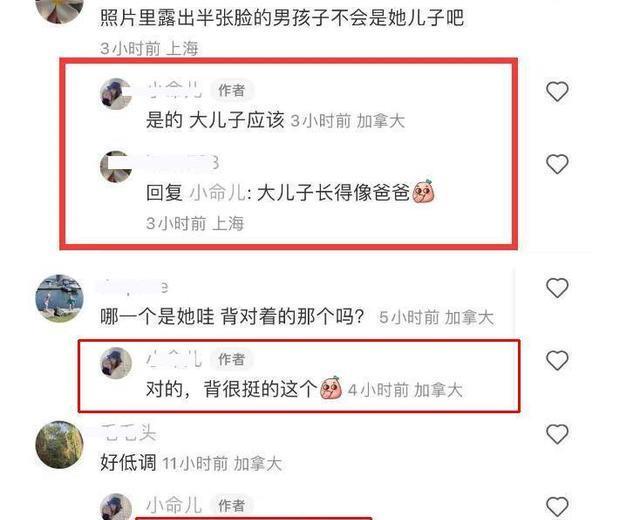Reply to comment '照片里露出半张脸的男孩子不会是她儿子吧'
Image resolution: width=640 pixels, height=520 pixels.
click(282, 18)
